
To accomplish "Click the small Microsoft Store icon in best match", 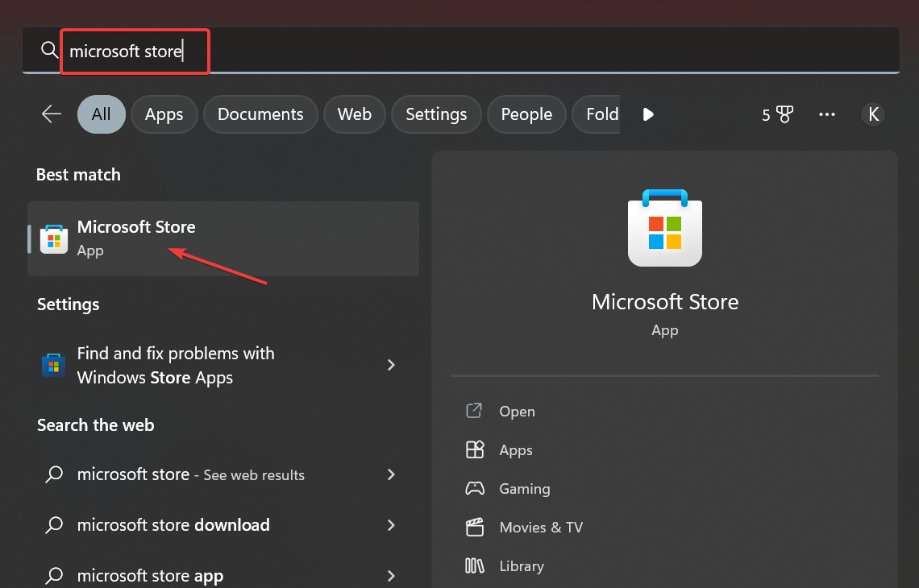I will click(x=54, y=239).
